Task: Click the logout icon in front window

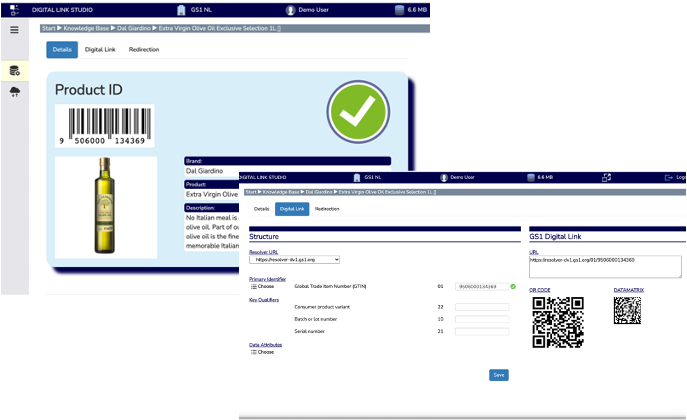Action: tap(669, 177)
